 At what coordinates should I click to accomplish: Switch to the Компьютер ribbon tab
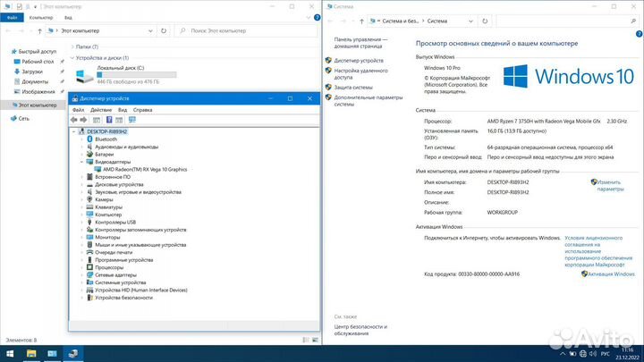[x=40, y=17]
